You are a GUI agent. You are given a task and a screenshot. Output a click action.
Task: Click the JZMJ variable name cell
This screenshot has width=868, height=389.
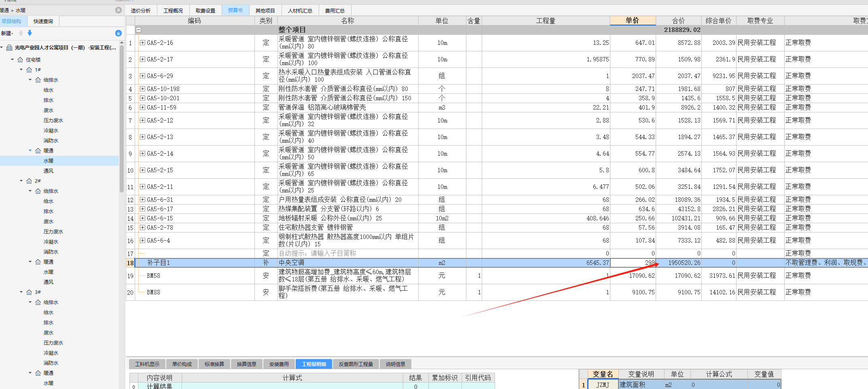(x=603, y=385)
